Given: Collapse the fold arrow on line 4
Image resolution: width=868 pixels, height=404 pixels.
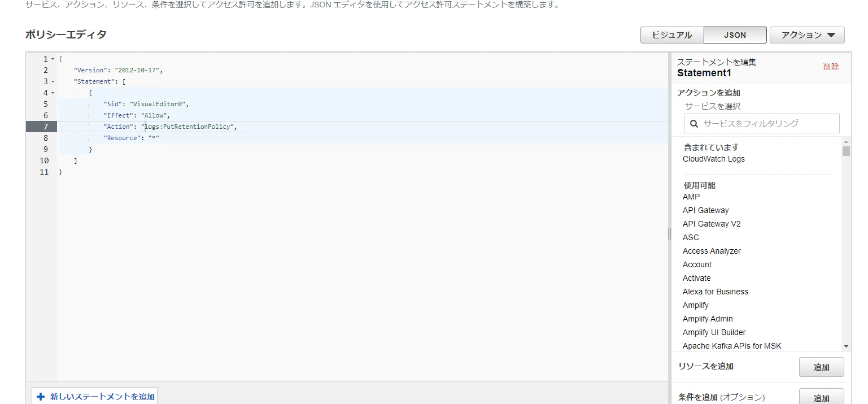Looking at the screenshot, I should 53,93.
